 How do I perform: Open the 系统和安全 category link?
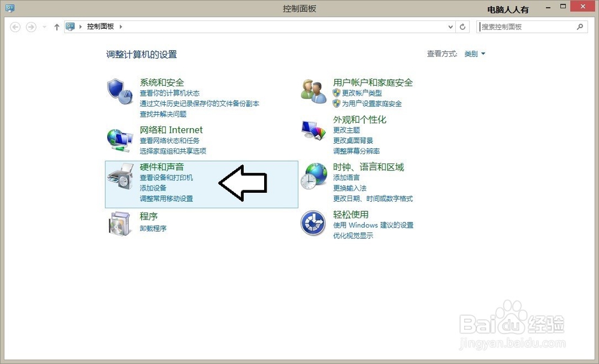pyautogui.click(x=162, y=82)
